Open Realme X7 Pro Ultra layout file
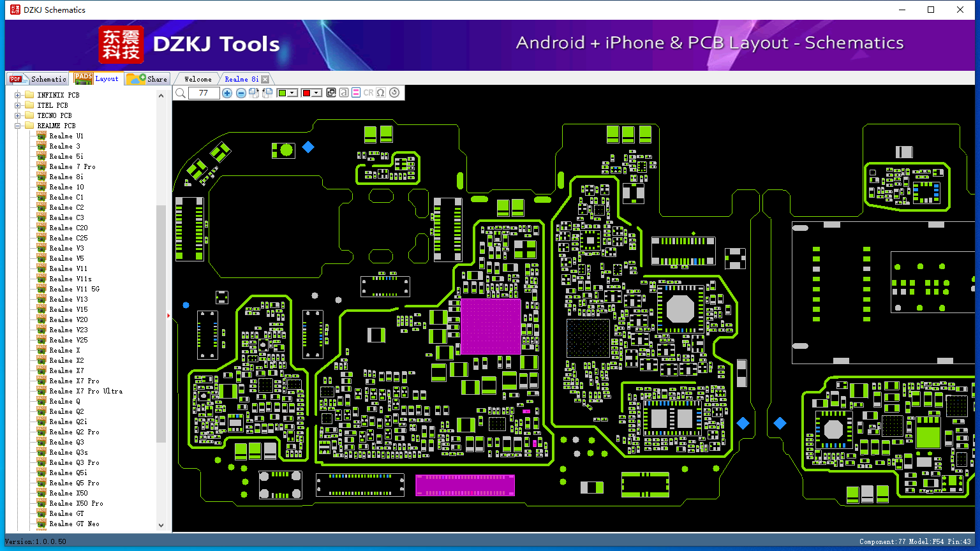This screenshot has width=980, height=551. click(85, 391)
